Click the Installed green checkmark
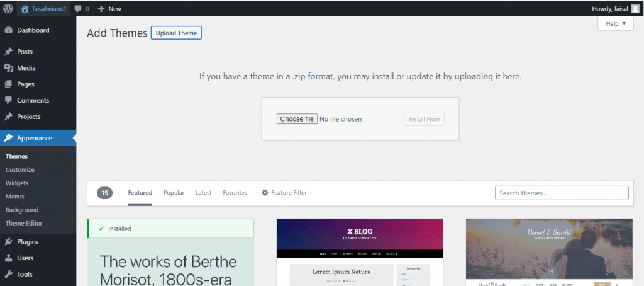Viewport: 644px width, 286px height. (101, 229)
